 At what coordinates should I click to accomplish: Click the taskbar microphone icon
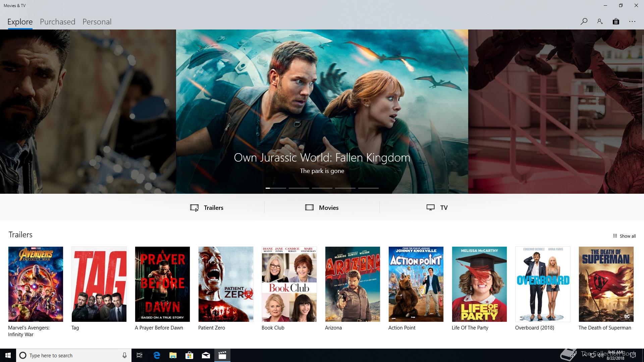[x=124, y=355]
